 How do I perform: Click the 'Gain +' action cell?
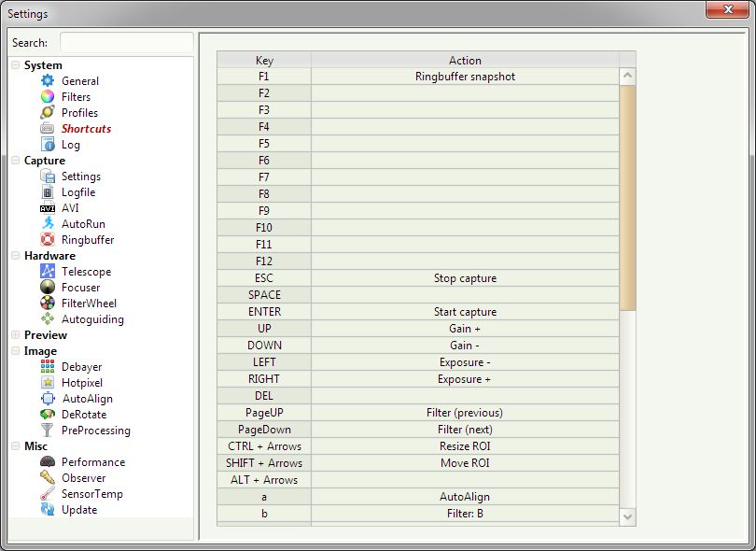[466, 329]
